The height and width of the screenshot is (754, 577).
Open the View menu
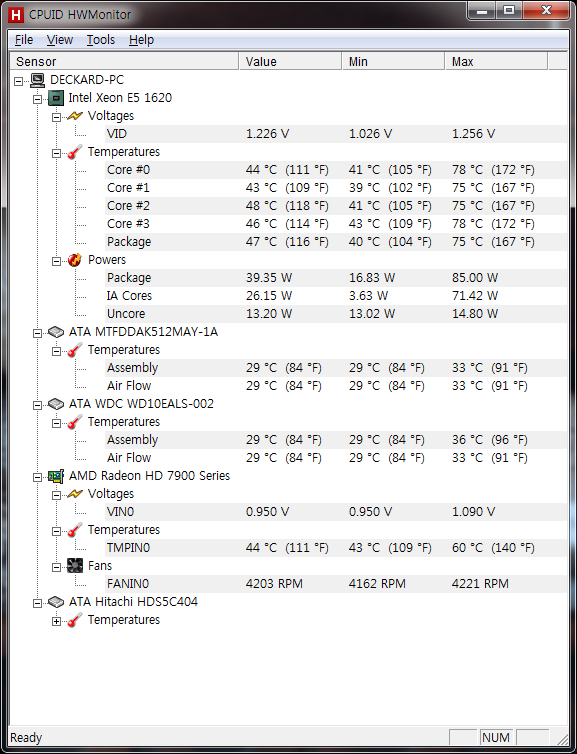click(60, 40)
